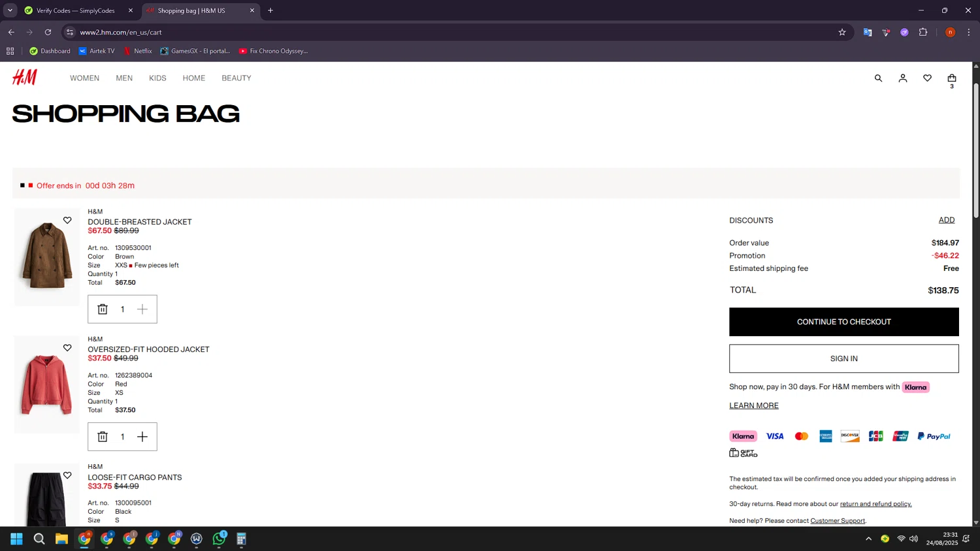This screenshot has width=980, height=551.
Task: Click the Klarna payment logo
Action: 743,436
